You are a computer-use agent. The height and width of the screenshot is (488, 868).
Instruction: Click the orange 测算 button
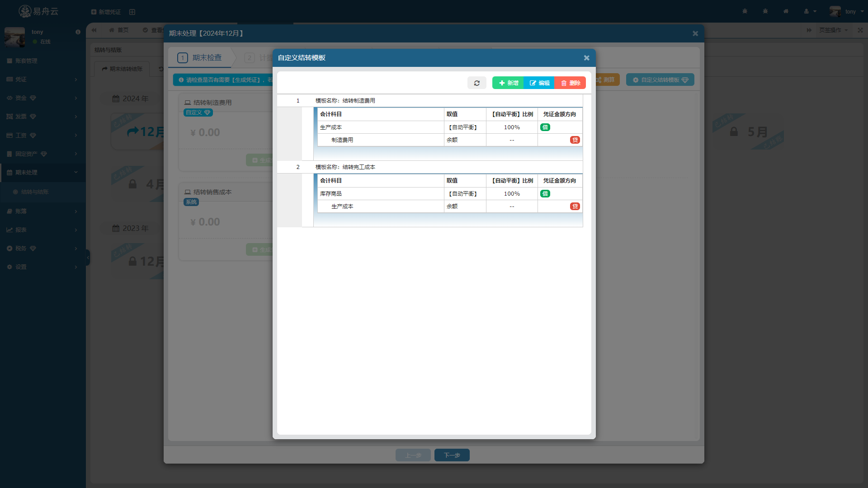point(606,80)
